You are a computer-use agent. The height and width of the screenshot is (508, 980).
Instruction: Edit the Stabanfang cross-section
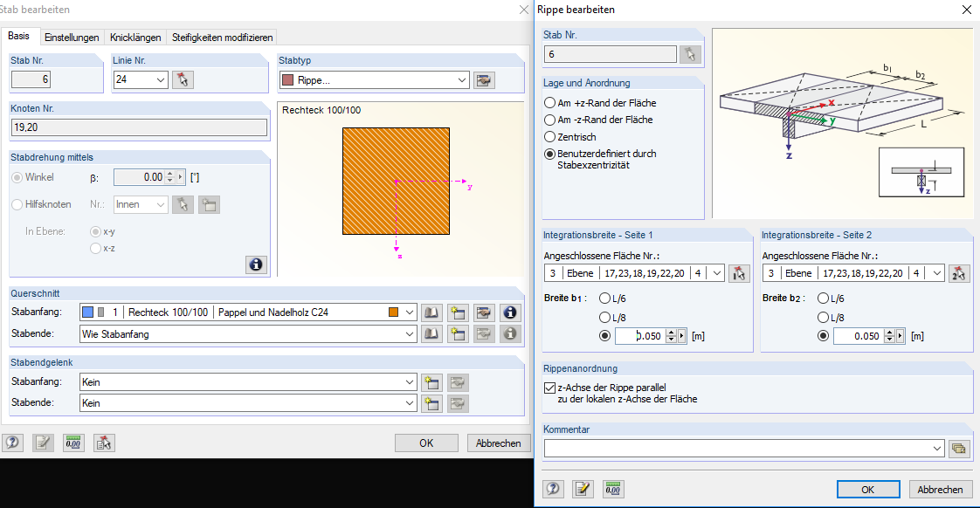point(484,312)
